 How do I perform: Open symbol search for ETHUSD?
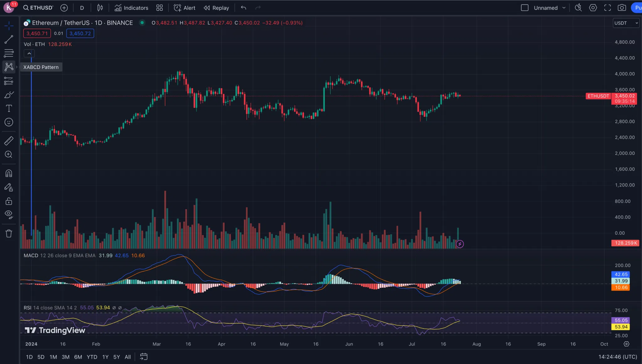38,8
